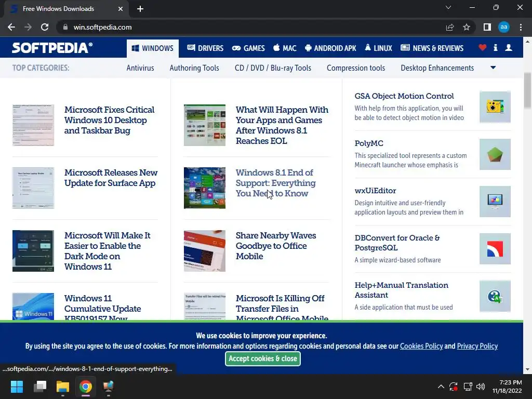Viewport: 532px width, 399px height.
Task: Open the Windows Start menu
Action: click(17, 387)
